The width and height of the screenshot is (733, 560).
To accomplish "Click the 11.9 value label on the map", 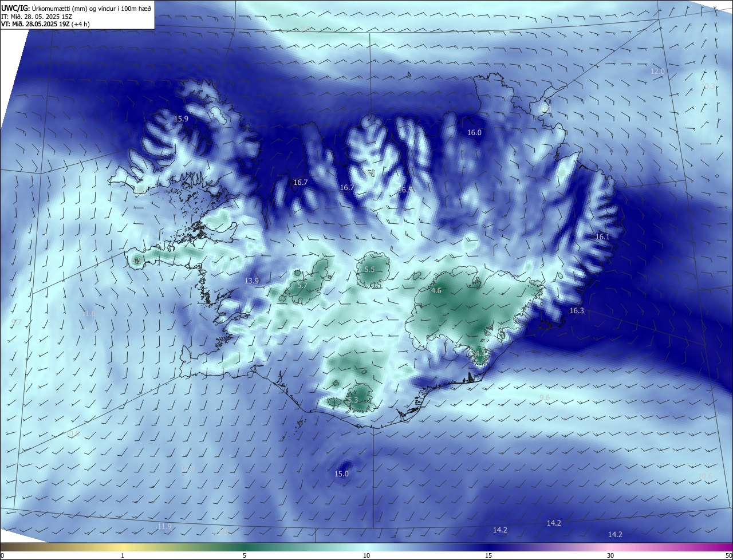I will coord(164,527).
